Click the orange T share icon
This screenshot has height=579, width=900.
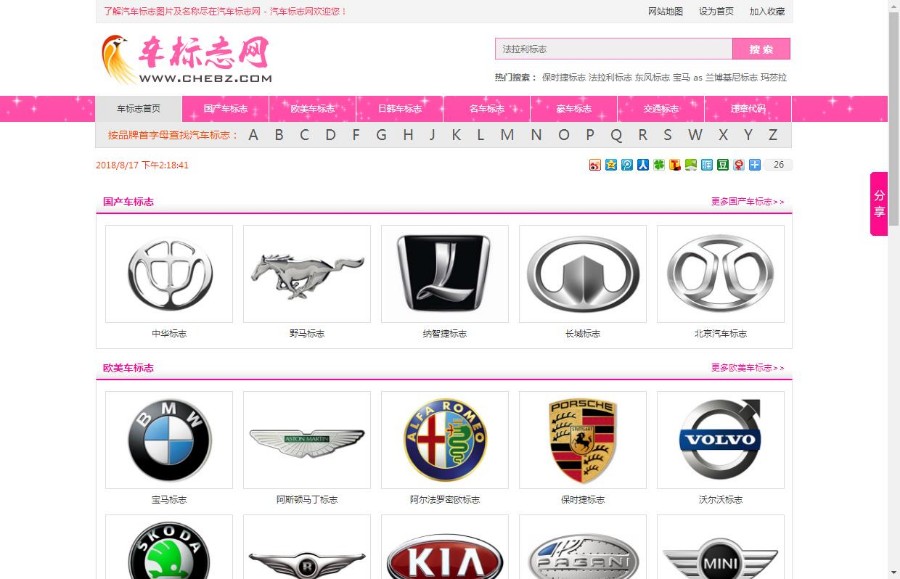tap(675, 165)
